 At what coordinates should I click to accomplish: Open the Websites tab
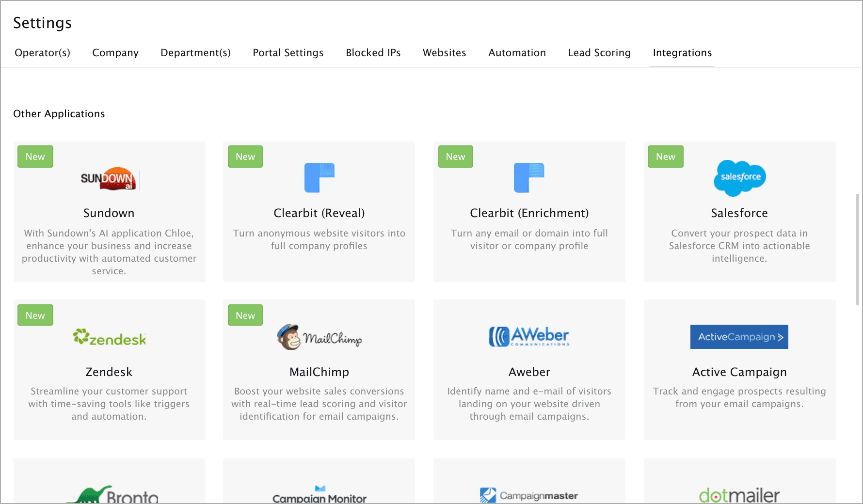(x=445, y=53)
